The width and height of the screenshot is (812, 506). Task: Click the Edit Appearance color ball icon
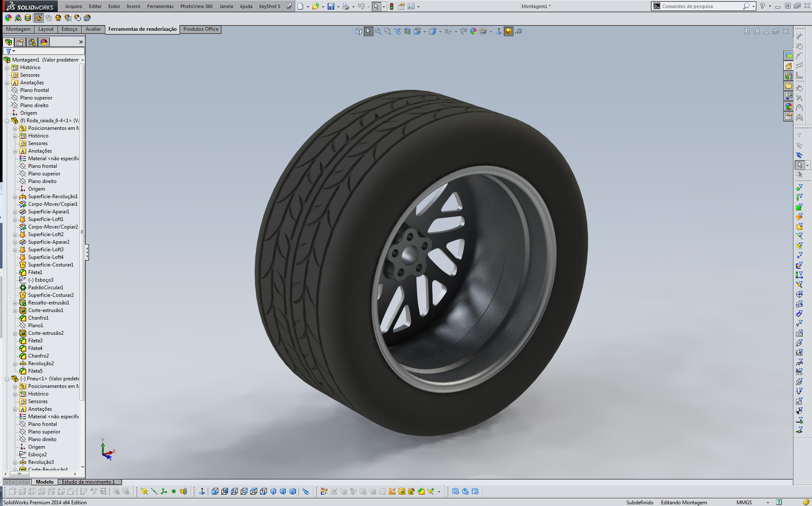tap(8, 18)
